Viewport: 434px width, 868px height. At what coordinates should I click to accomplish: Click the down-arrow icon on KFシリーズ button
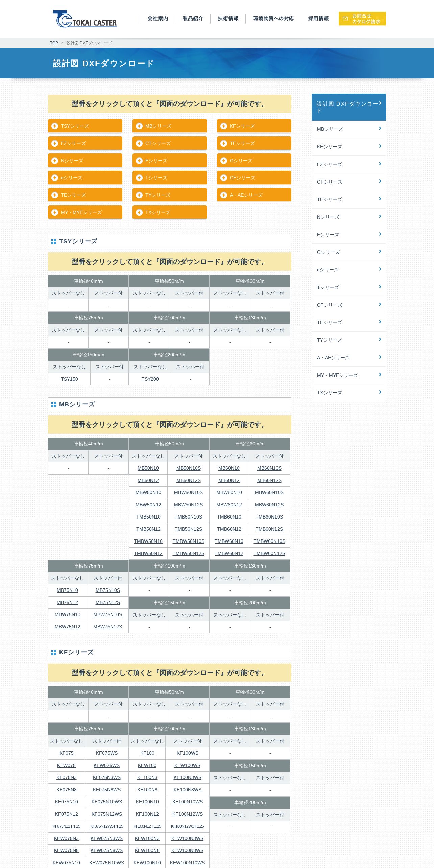224,126
